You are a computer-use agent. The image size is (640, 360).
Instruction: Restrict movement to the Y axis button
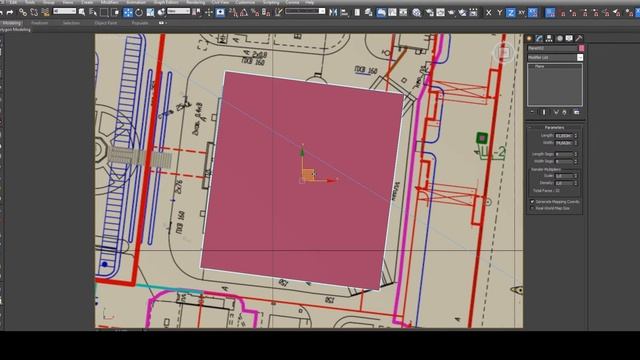click(500, 13)
